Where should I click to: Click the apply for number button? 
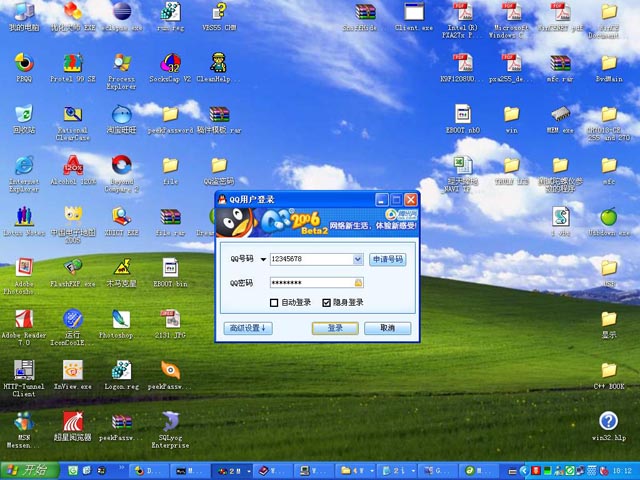point(387,260)
